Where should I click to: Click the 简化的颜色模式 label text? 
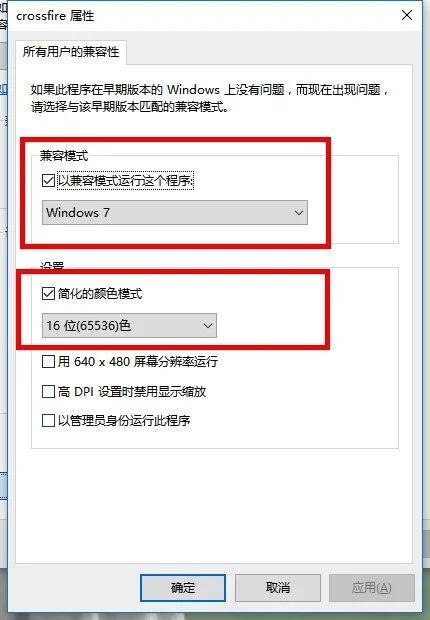pos(100,293)
